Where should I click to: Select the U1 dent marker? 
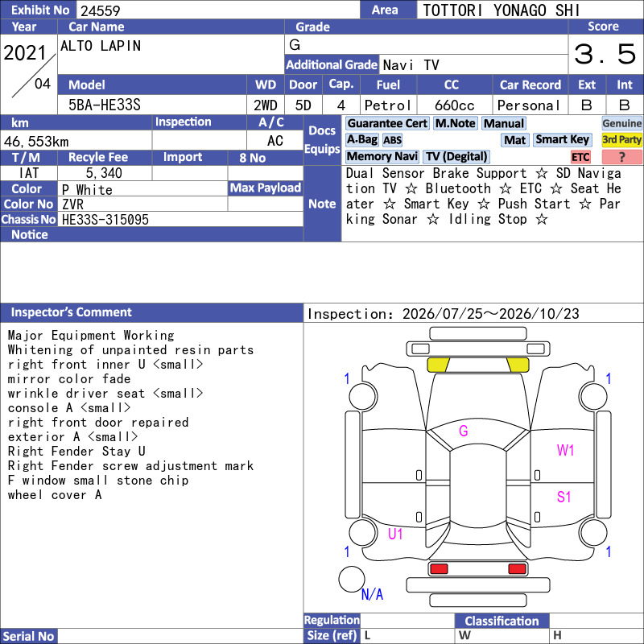[x=395, y=534]
